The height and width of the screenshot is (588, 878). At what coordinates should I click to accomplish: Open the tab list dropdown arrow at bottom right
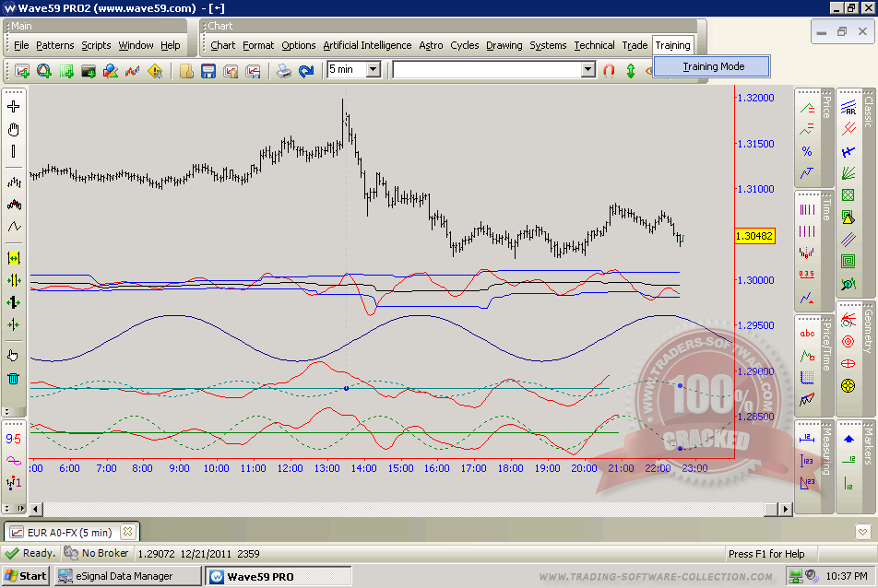[x=862, y=532]
